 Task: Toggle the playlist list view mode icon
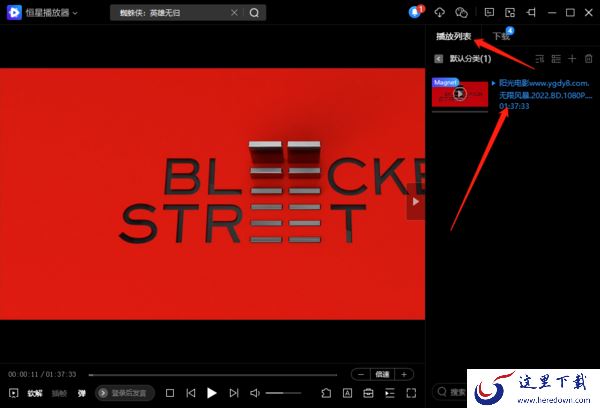point(556,59)
